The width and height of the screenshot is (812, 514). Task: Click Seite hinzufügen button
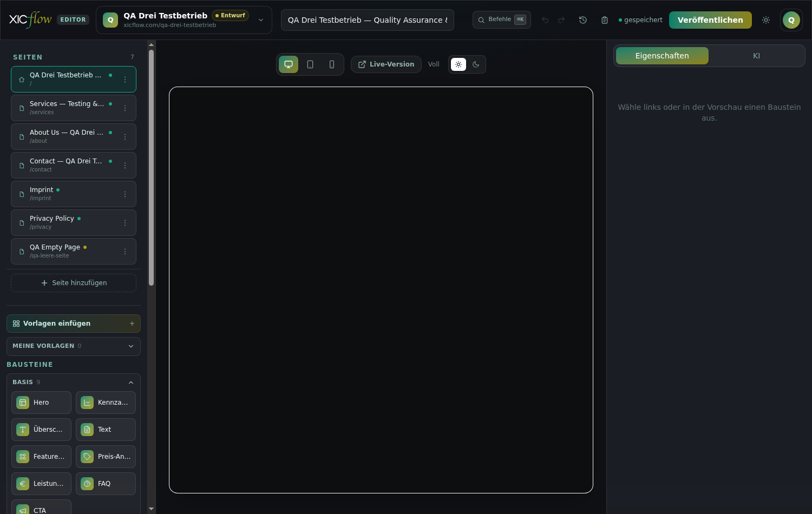(74, 283)
